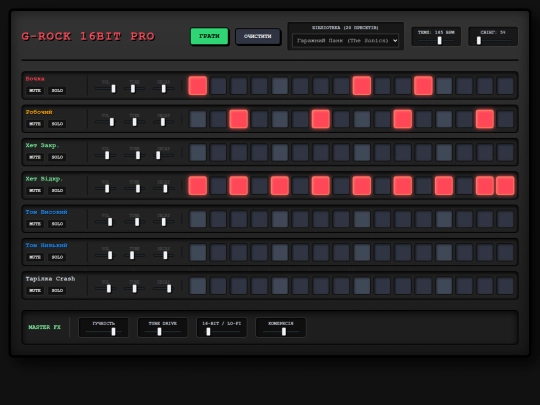Enable step 5 in Том Низький row
The height and width of the screenshot is (405, 540).
point(280,252)
